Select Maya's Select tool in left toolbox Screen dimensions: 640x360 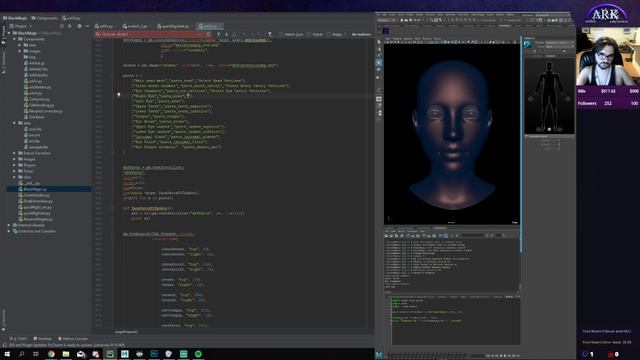tap(379, 42)
